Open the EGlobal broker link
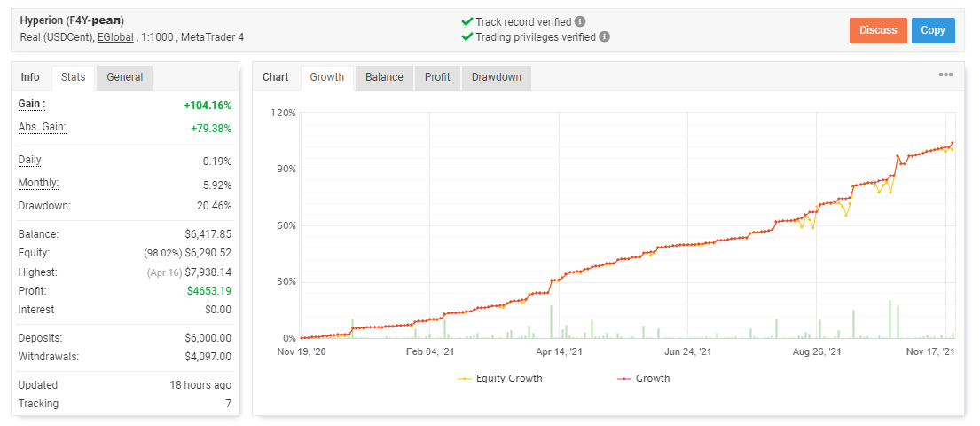Image resolution: width=980 pixels, height=426 pixels. pos(115,37)
